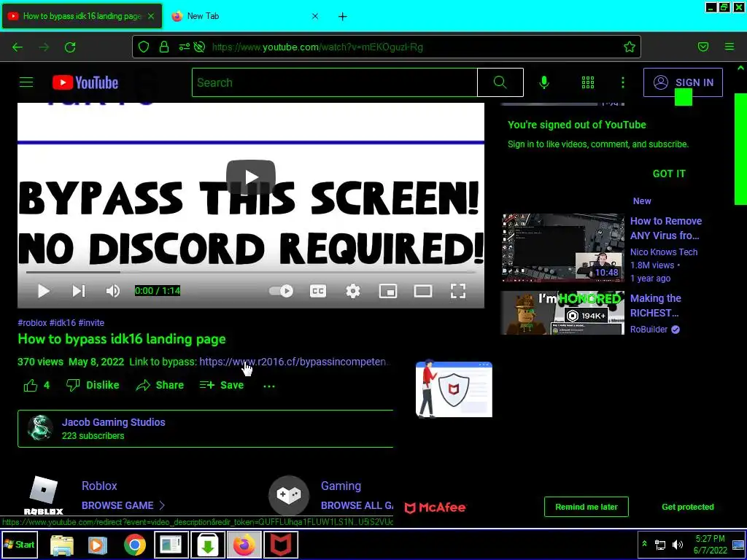The height and width of the screenshot is (560, 747).
Task: Open the RoBuilder channel name
Action: coord(649,330)
